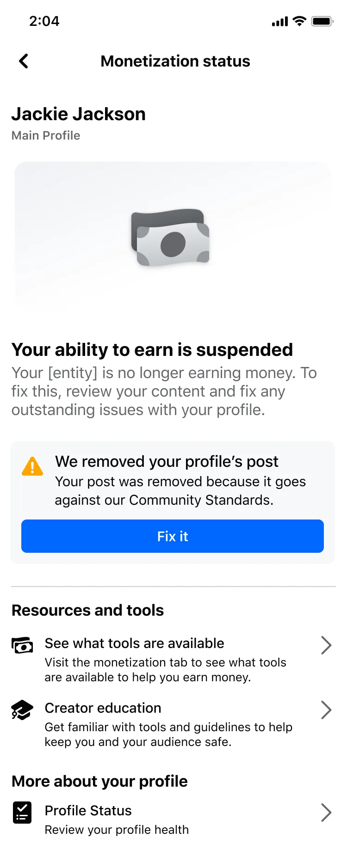Click the yellow warning triangle icon

pyautogui.click(x=32, y=466)
